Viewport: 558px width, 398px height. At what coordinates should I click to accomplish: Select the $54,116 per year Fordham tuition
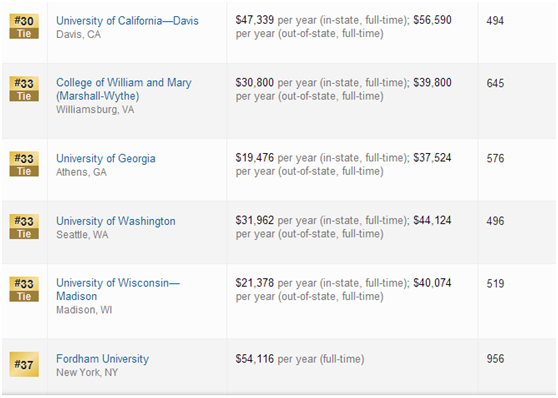[300, 359]
